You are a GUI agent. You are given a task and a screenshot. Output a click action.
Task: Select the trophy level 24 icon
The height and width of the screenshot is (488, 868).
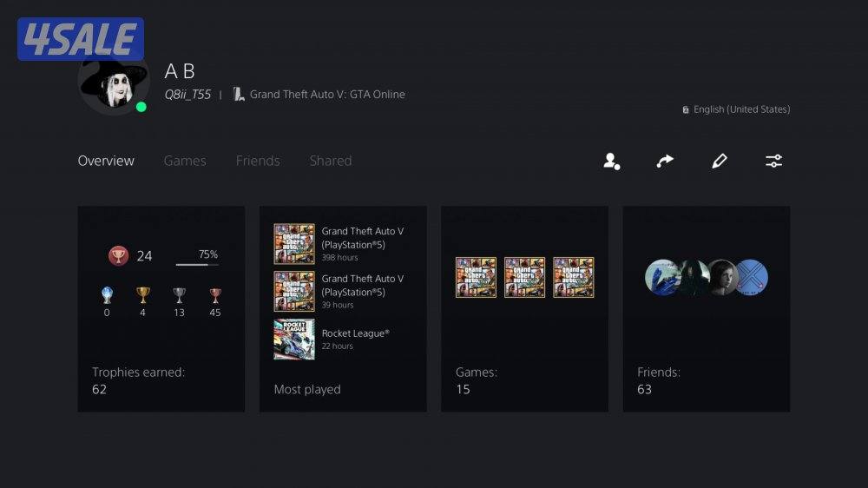118,255
